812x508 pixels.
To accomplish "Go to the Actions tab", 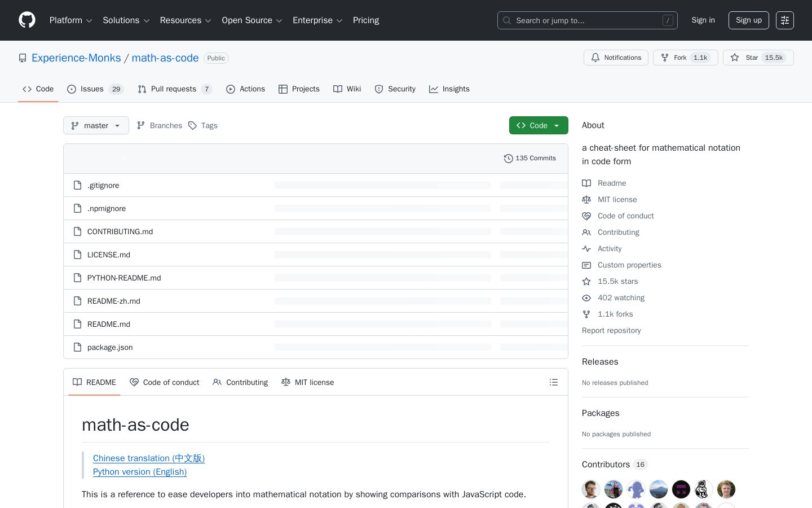I will (x=245, y=89).
